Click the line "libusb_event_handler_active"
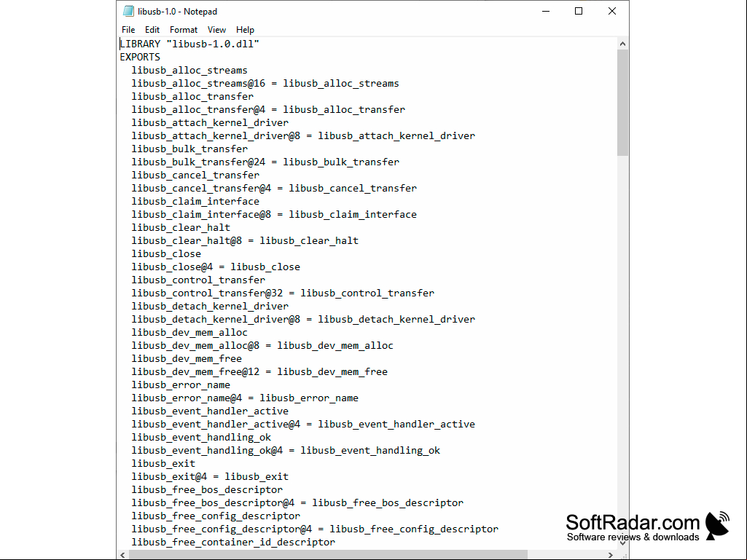 click(210, 411)
